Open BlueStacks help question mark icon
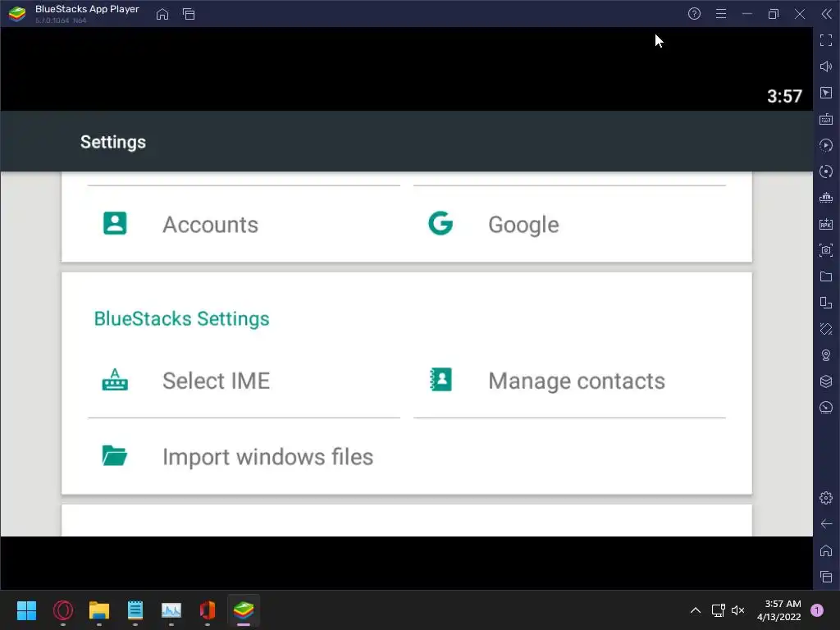 (694, 14)
